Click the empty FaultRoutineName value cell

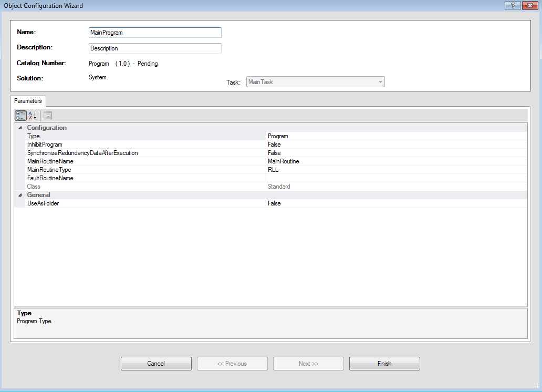click(x=397, y=178)
